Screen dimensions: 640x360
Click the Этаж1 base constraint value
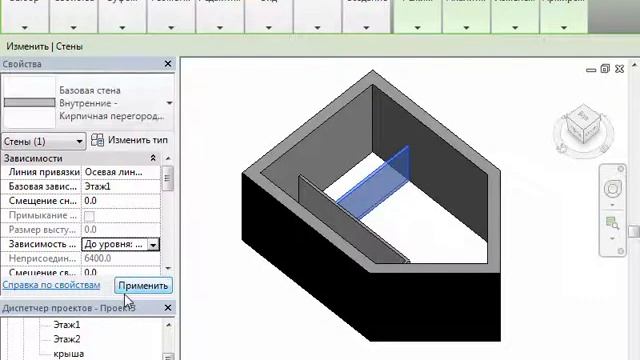click(121, 187)
